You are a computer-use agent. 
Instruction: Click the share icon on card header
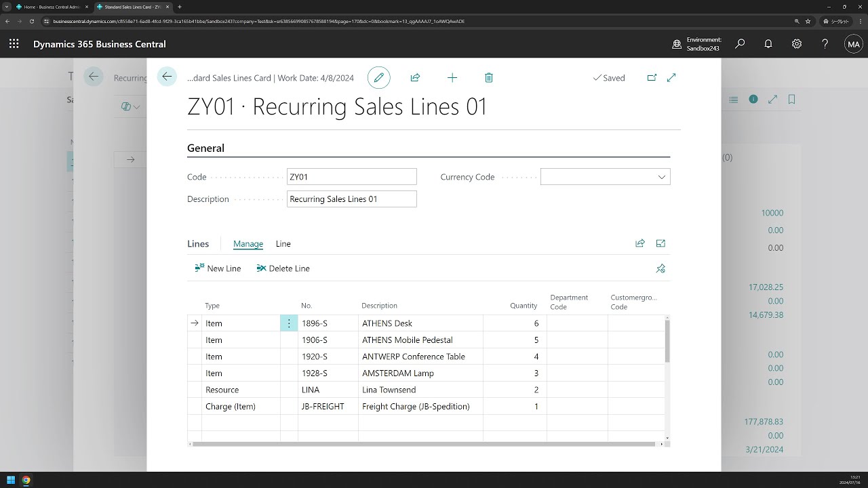tap(415, 78)
